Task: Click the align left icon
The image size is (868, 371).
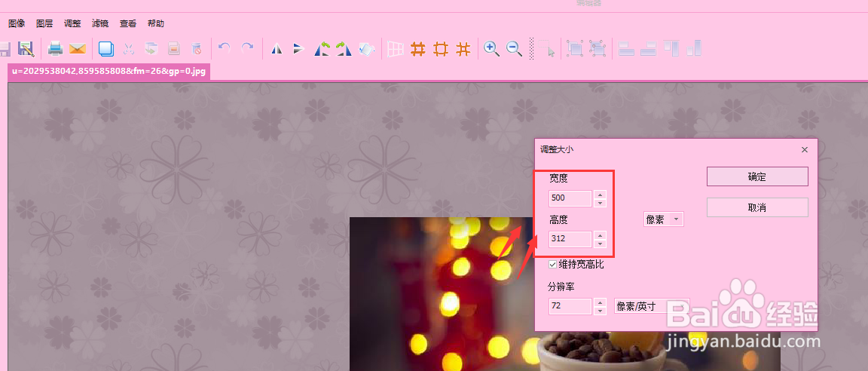Action: click(627, 49)
